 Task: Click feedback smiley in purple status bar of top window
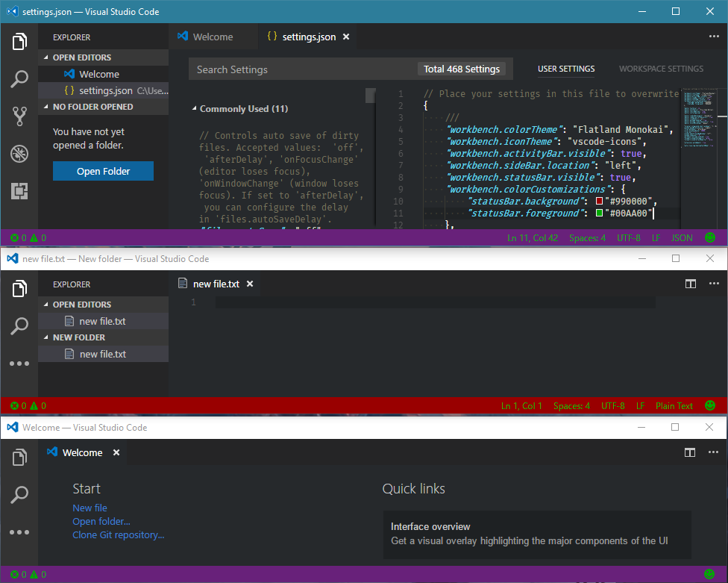710,238
